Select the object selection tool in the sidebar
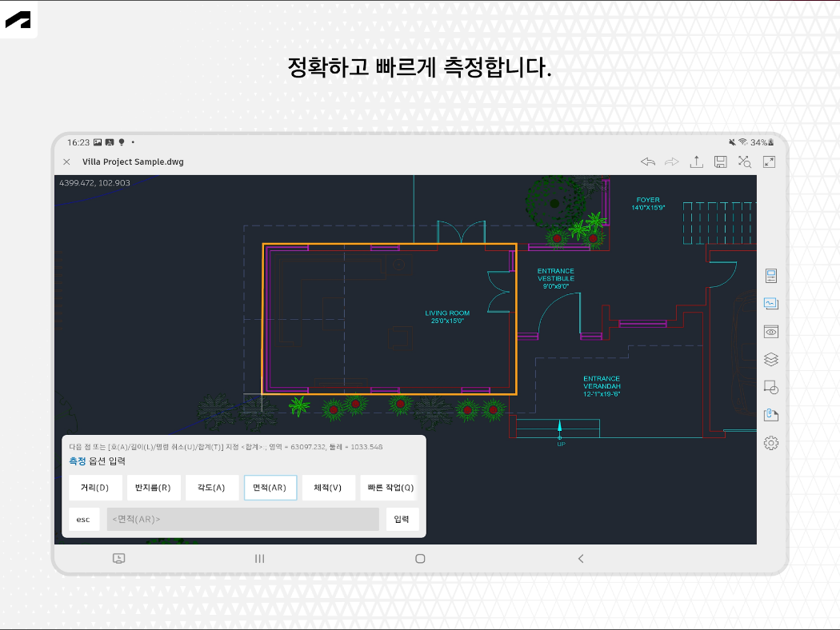The width and height of the screenshot is (840, 630). point(770,387)
